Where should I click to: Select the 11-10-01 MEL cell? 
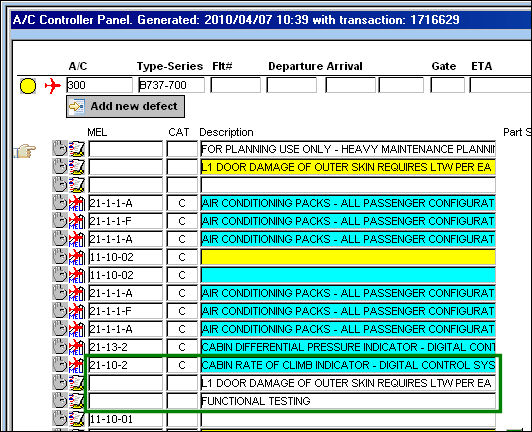point(126,419)
